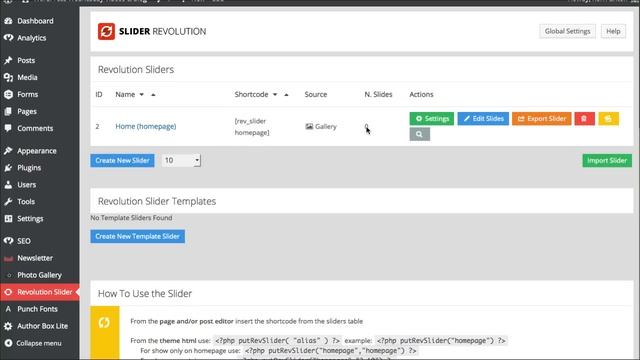The height and width of the screenshot is (360, 640).
Task: Click the yellow refresh icon in How To section
Action: [104, 322]
